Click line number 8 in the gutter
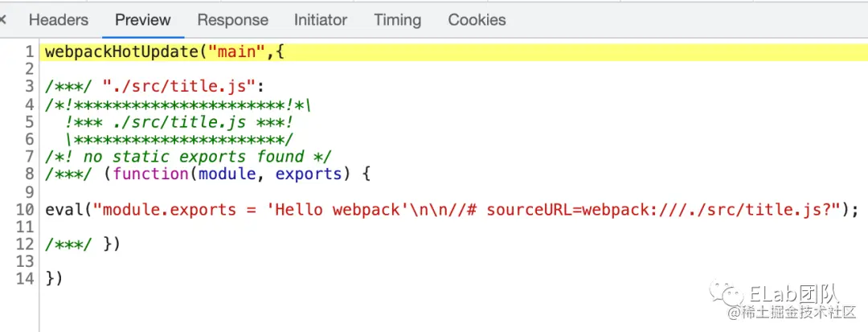 click(29, 174)
